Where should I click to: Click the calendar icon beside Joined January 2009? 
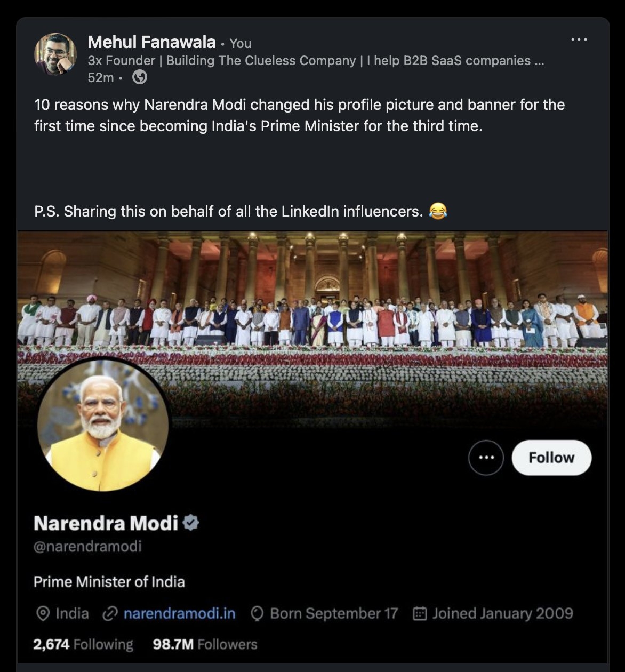click(x=420, y=614)
